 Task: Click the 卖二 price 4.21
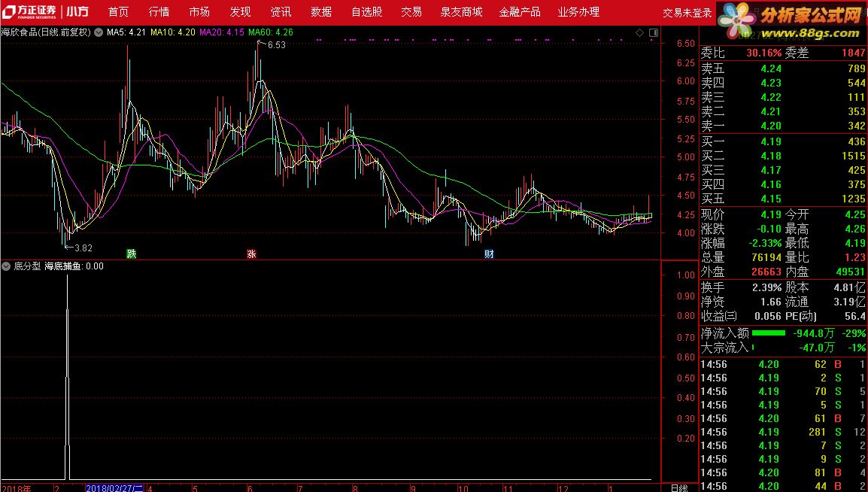click(770, 112)
